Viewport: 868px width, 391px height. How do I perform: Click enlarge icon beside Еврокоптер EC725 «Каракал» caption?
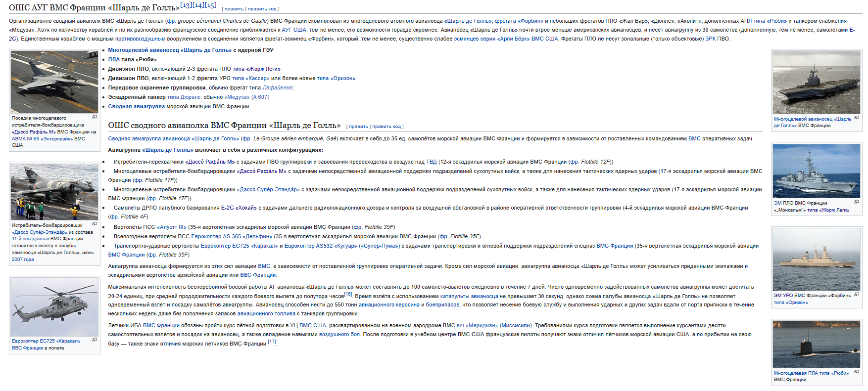(95, 340)
